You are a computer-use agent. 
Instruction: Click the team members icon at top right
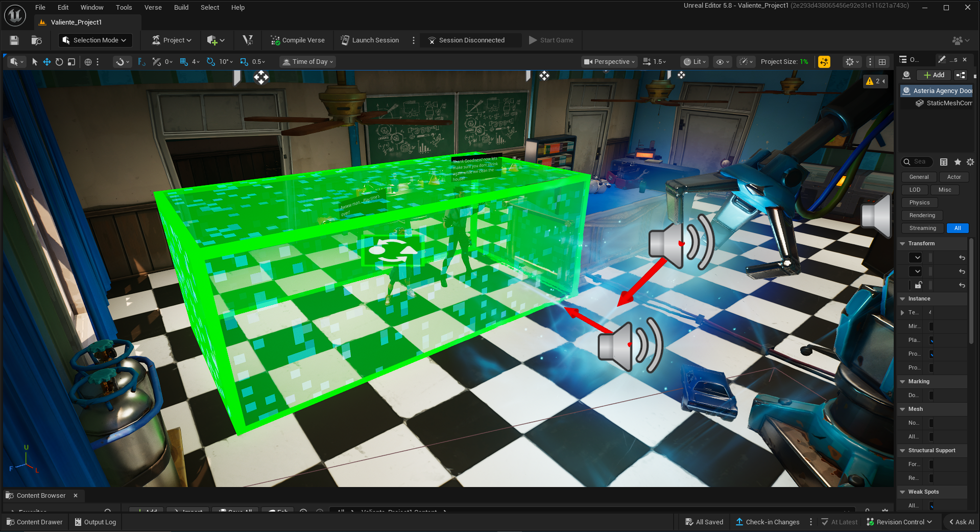click(960, 40)
